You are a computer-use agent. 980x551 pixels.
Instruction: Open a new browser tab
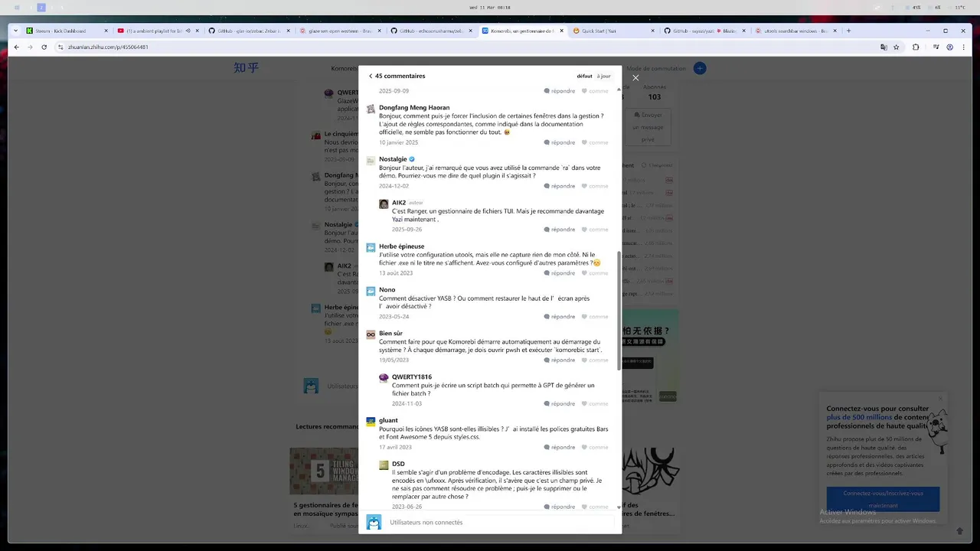point(848,31)
